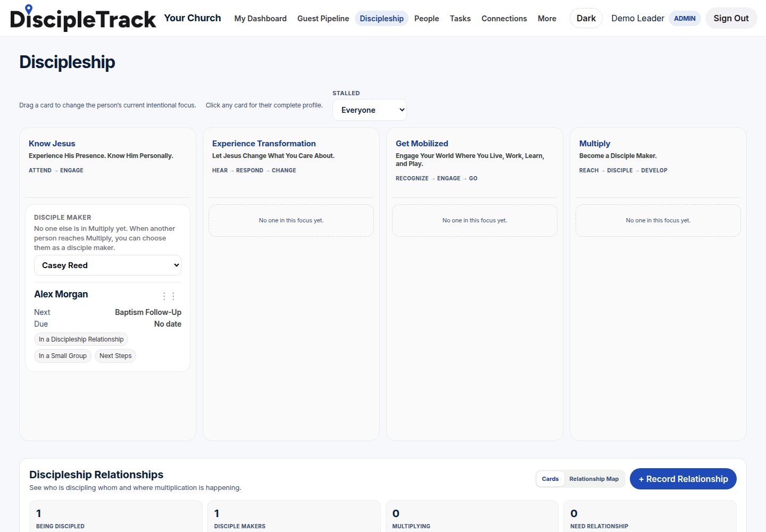Click the Disciple Makers stat card
The image size is (766, 532).
294,517
